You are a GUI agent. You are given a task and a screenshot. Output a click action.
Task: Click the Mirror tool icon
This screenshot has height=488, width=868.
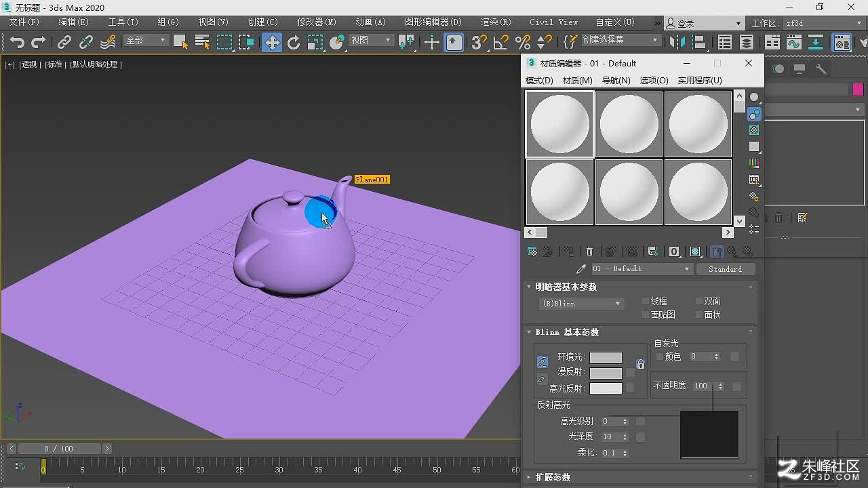click(677, 43)
